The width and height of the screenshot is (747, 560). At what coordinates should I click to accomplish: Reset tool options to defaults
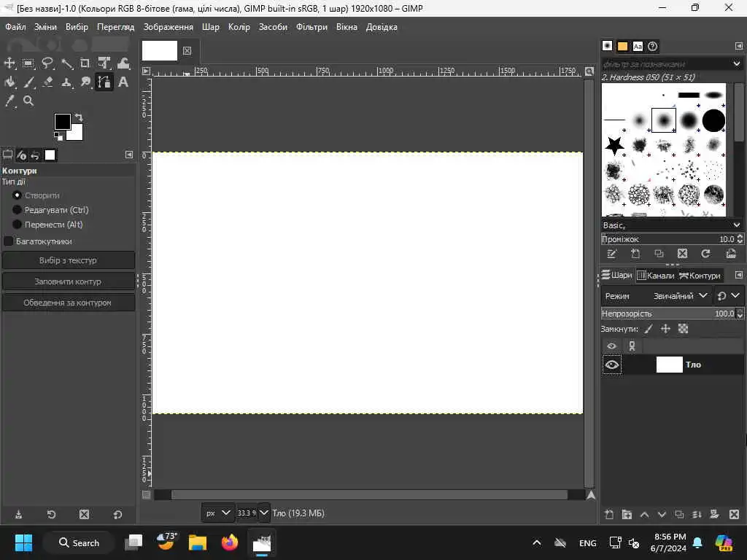pyautogui.click(x=117, y=514)
